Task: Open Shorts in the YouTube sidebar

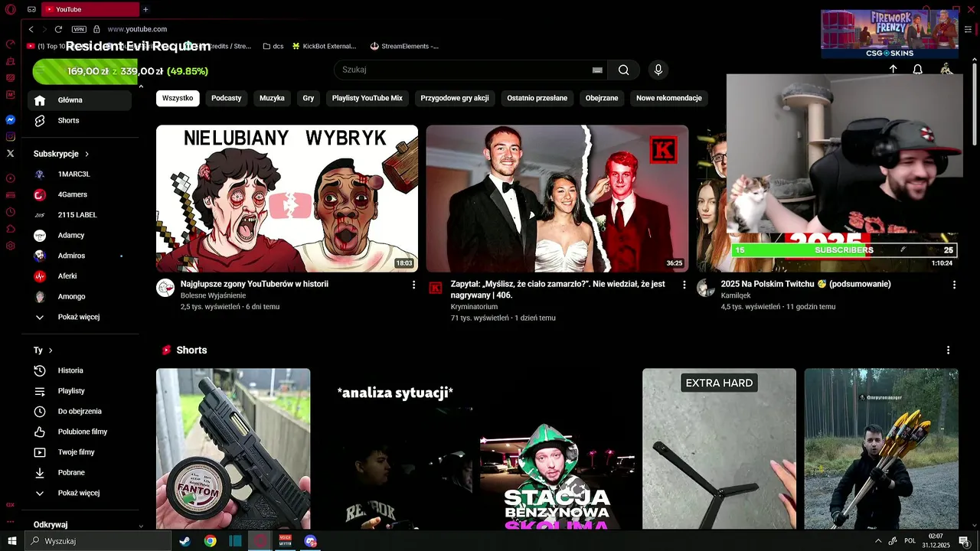Action: coord(80,121)
